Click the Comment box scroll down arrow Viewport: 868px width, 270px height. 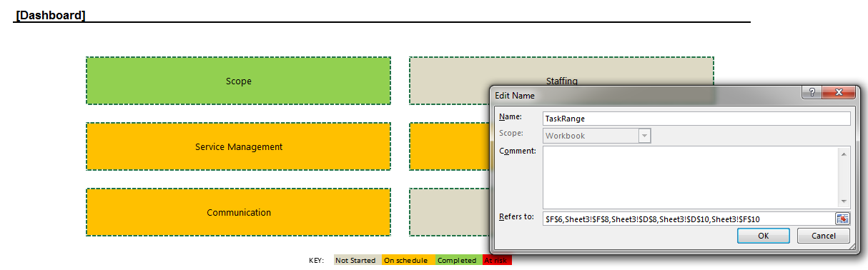click(844, 201)
